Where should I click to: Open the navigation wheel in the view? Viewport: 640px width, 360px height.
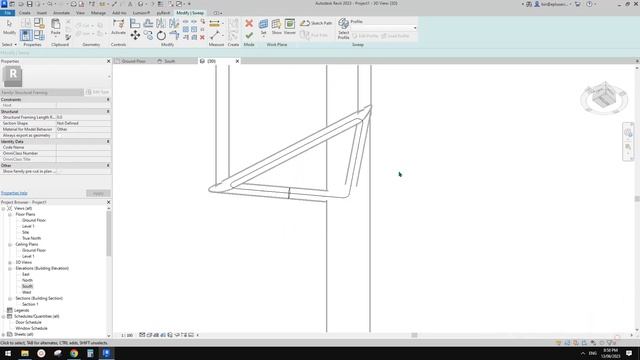tap(628, 132)
